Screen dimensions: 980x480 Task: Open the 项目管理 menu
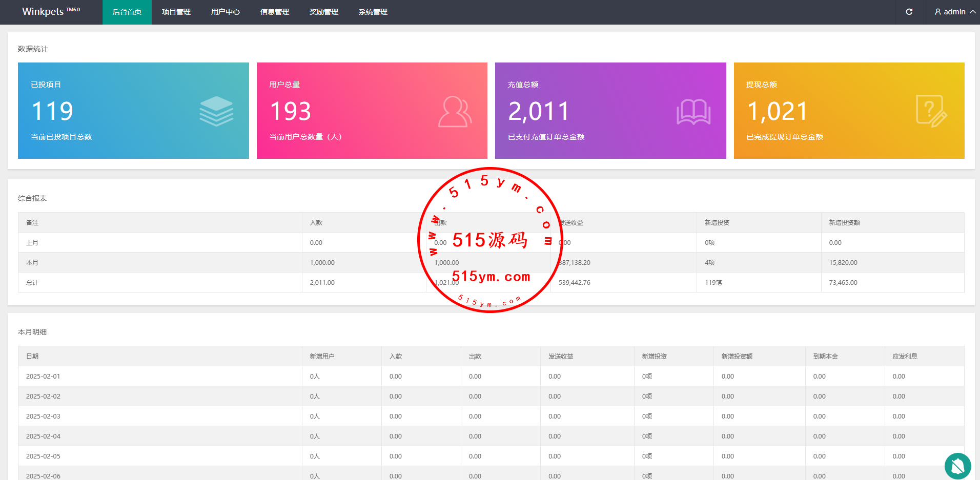176,12
